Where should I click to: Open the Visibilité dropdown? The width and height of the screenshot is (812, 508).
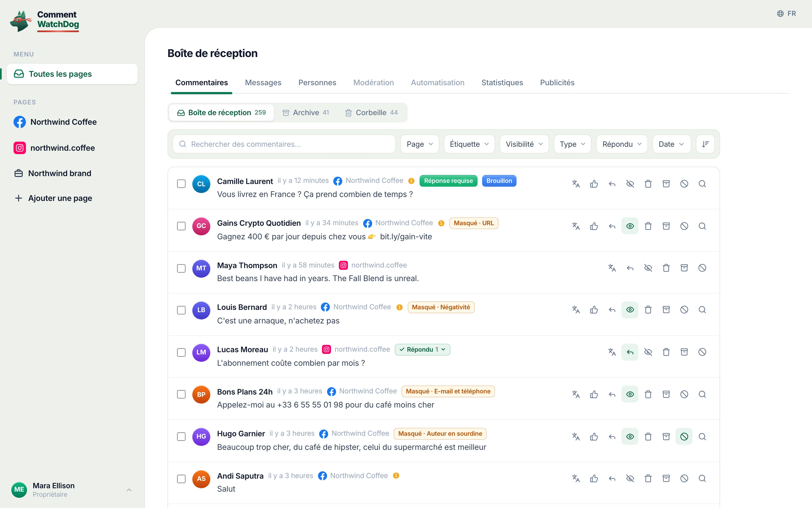point(524,144)
